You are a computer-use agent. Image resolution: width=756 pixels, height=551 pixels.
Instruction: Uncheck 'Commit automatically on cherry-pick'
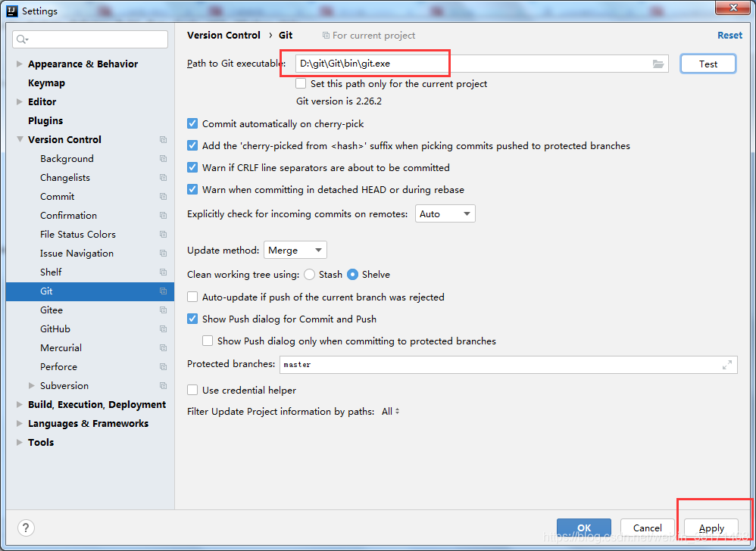(x=192, y=124)
